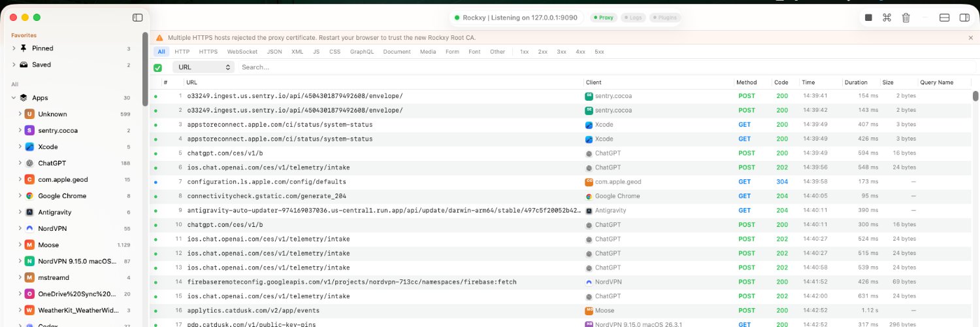
Task: Click the orange warning triangle icon in banner
Action: click(159, 38)
